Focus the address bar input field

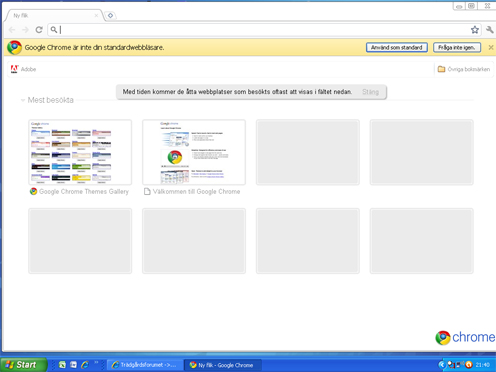pos(263,30)
